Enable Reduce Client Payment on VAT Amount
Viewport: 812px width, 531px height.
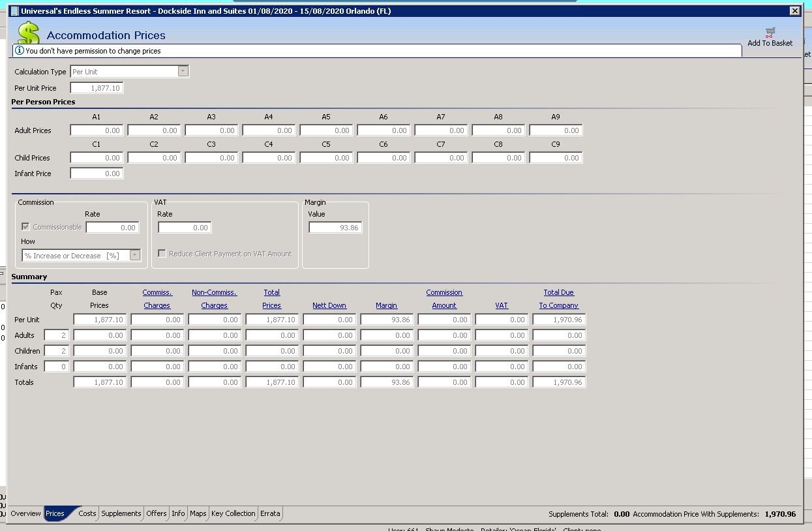click(162, 254)
